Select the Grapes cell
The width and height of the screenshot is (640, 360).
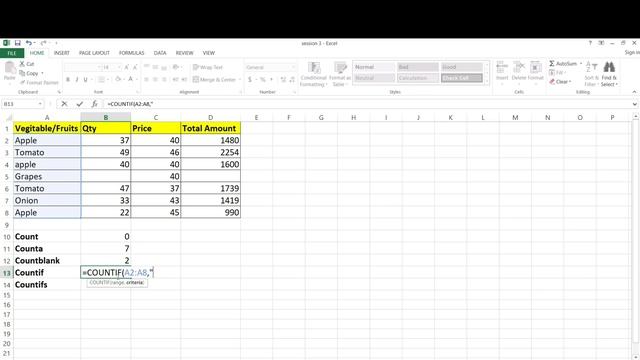coord(47,176)
